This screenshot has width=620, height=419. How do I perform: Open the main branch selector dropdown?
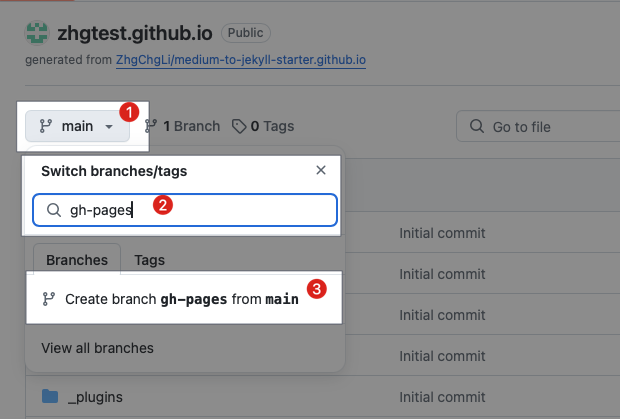coord(76,126)
